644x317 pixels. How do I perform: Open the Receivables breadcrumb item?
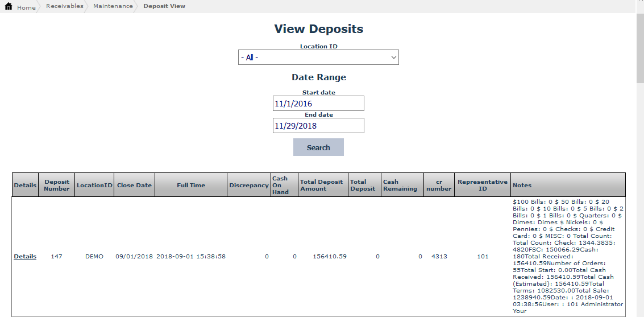coord(64,6)
